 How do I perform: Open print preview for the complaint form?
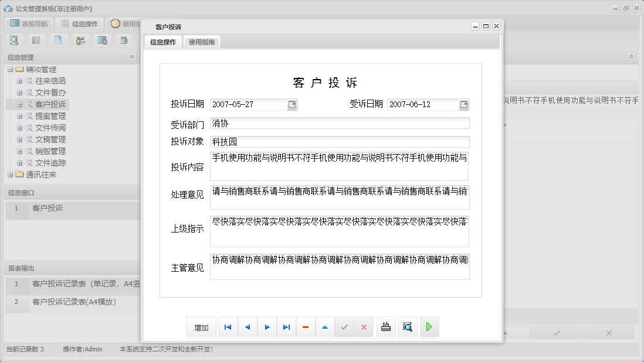pos(408,327)
